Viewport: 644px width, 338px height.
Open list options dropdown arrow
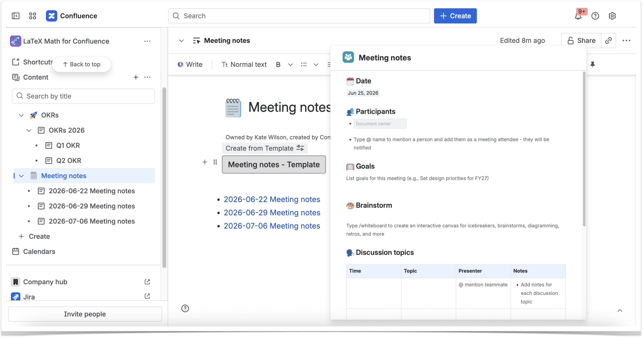point(316,65)
